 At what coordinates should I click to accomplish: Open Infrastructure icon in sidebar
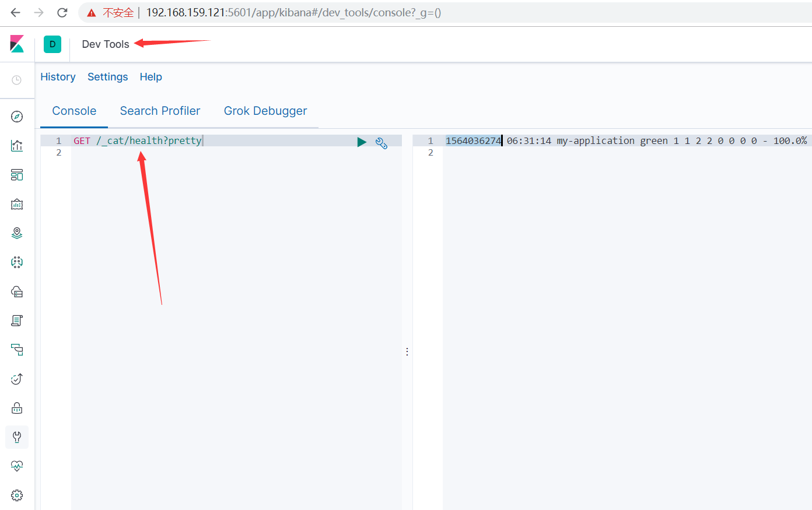pyautogui.click(x=17, y=291)
